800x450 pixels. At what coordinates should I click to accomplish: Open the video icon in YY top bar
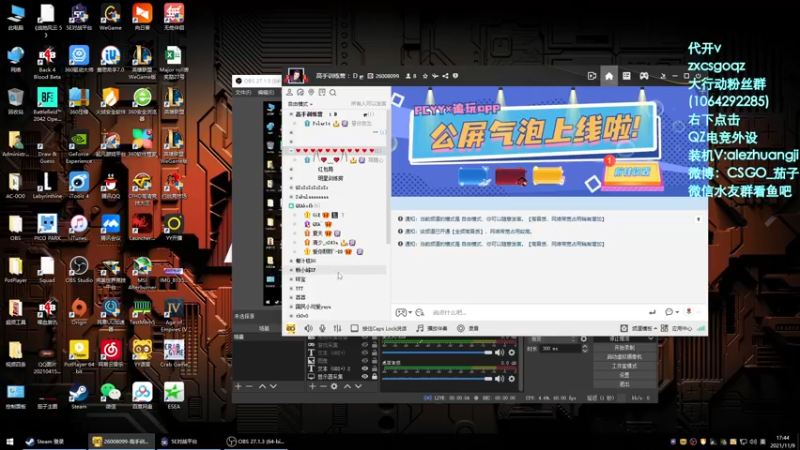(592, 76)
